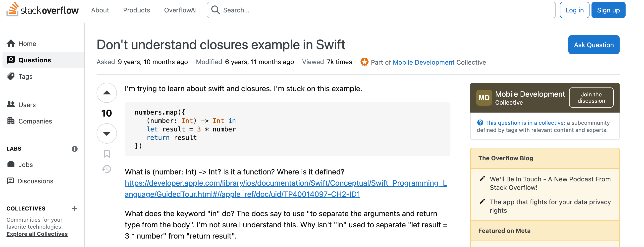Open Jobs in the sidebar
Image resolution: width=644 pixels, height=247 pixels.
click(43, 165)
